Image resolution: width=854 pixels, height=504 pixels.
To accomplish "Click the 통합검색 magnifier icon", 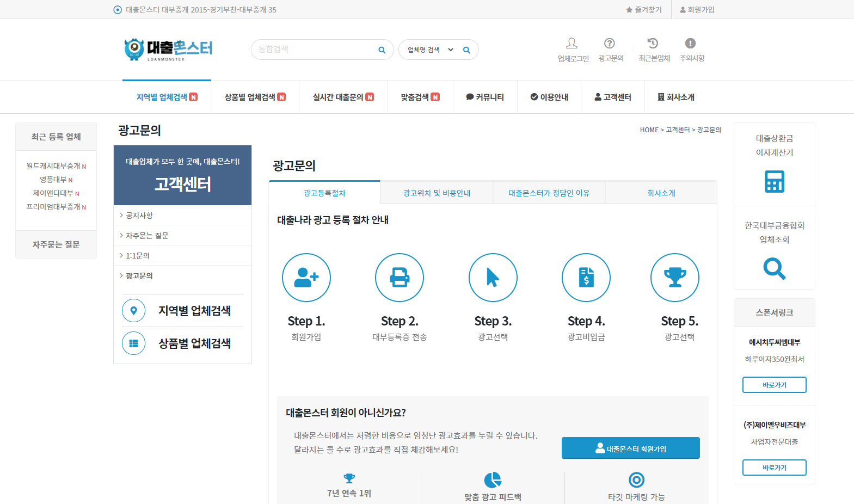I will pos(382,50).
